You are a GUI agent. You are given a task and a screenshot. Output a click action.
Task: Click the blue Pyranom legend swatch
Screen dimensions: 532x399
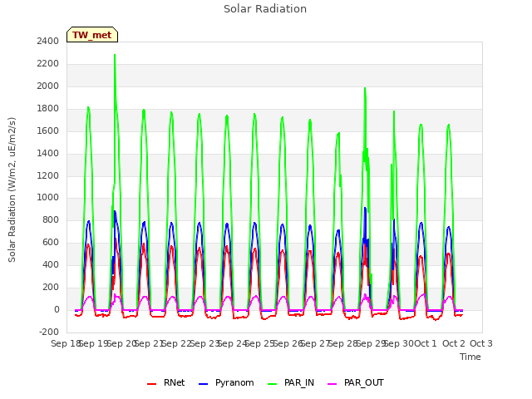click(x=203, y=384)
